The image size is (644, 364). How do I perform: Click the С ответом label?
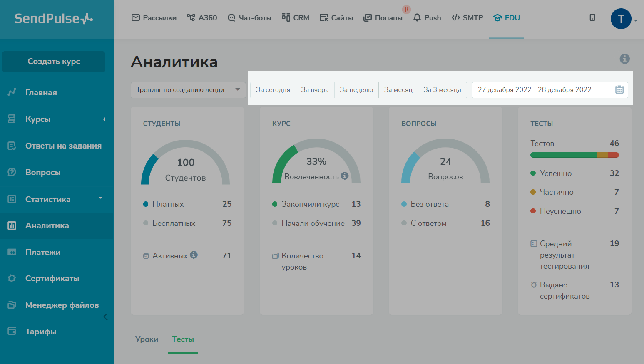(429, 223)
